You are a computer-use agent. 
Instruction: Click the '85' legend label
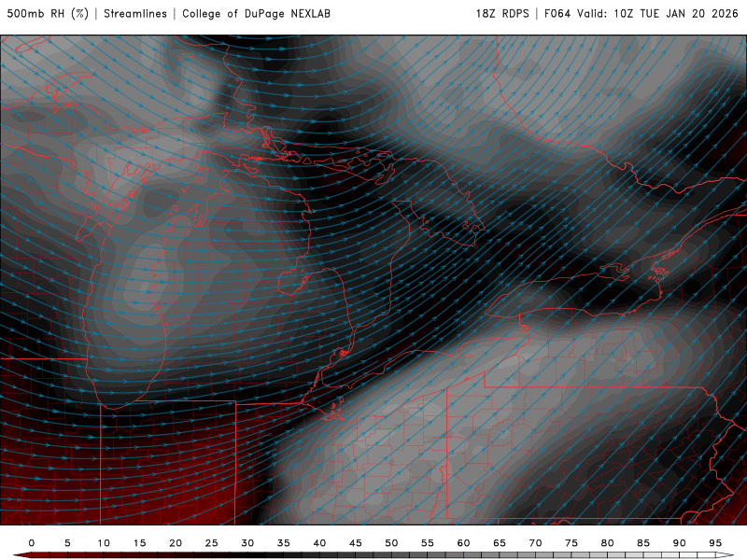coord(643,543)
